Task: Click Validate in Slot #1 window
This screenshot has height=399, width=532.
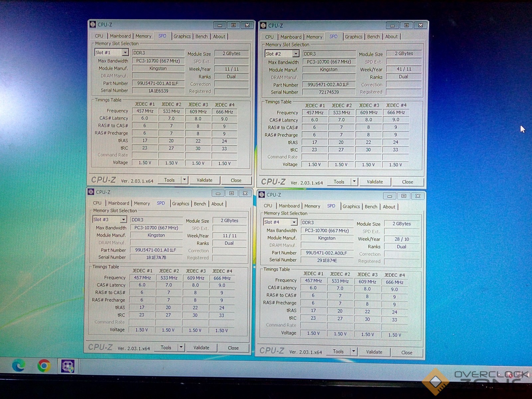Action: click(x=204, y=180)
